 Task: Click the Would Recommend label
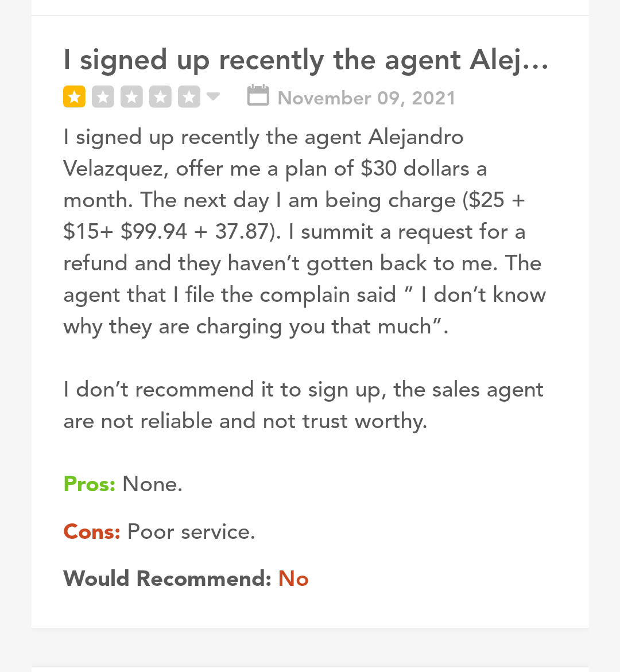167,578
